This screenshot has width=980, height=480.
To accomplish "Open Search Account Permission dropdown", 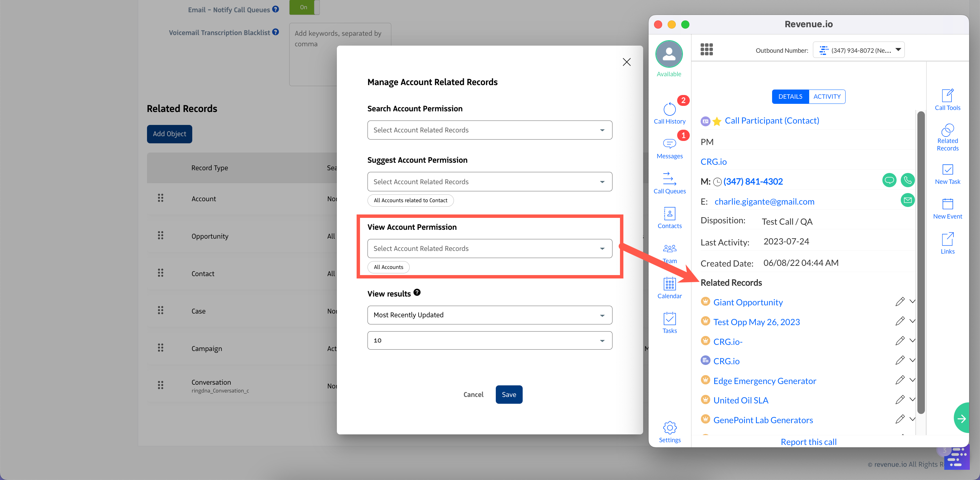I will [489, 130].
